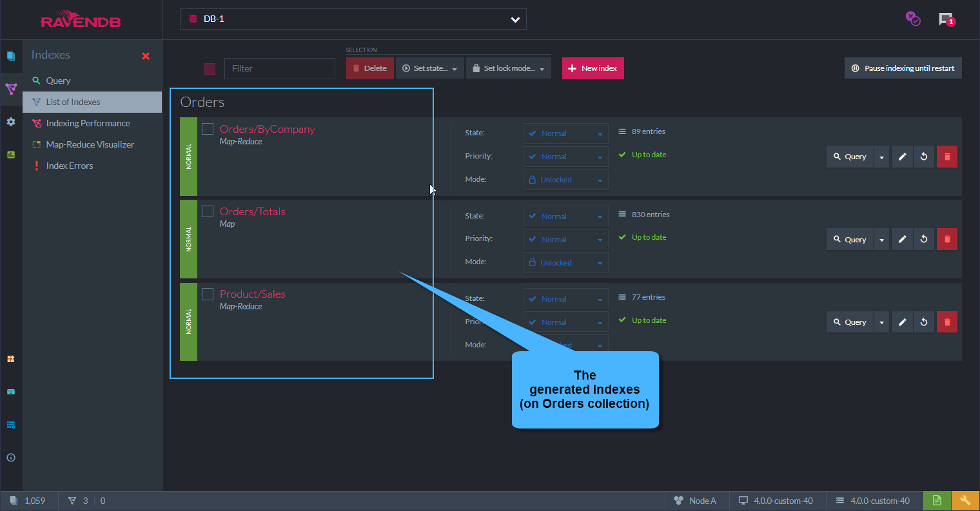This screenshot has height=511, width=980.
Task: Open the DB-1 database selector
Action: 353,19
